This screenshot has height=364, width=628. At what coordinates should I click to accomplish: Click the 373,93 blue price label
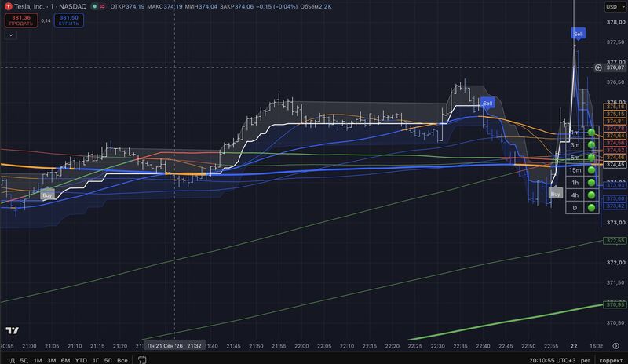click(615, 185)
